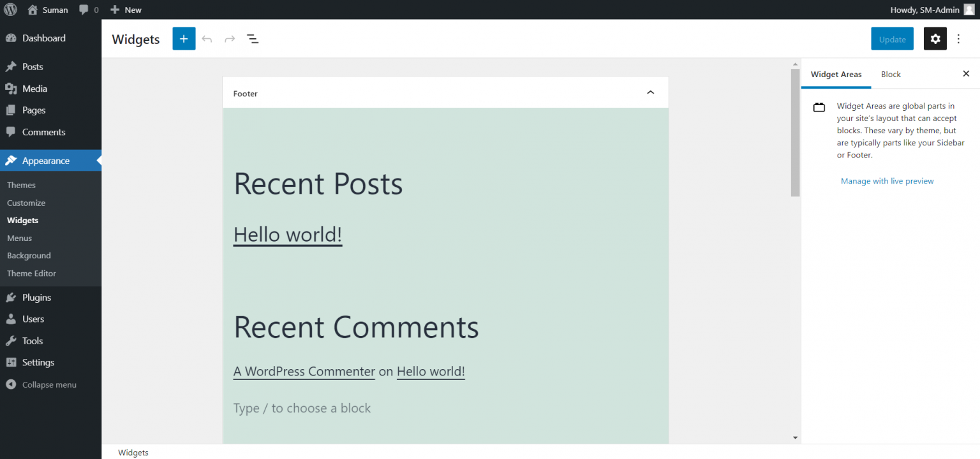Image resolution: width=980 pixels, height=459 pixels.
Task: Open the Plugins menu item
Action: (50, 298)
